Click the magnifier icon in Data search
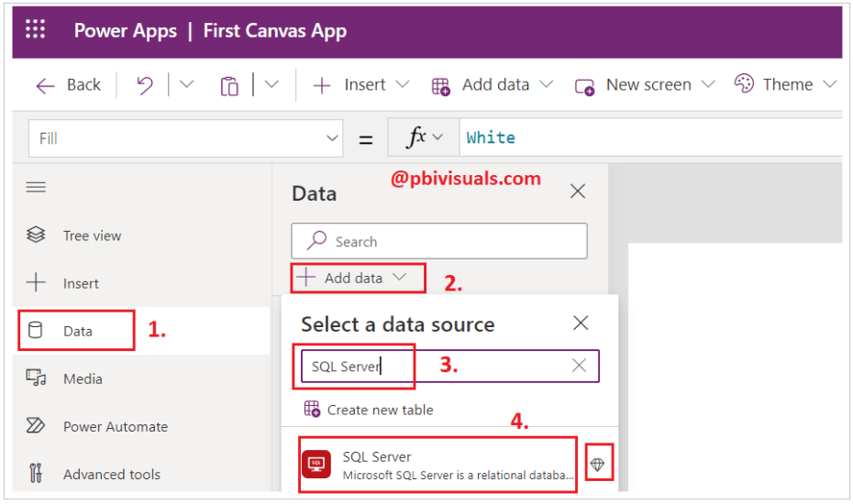This screenshot has width=853, height=504. (316, 240)
